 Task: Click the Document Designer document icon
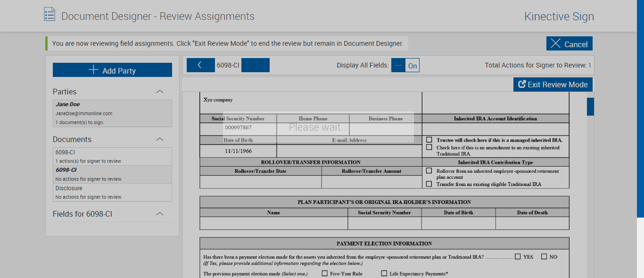pyautogui.click(x=50, y=15)
